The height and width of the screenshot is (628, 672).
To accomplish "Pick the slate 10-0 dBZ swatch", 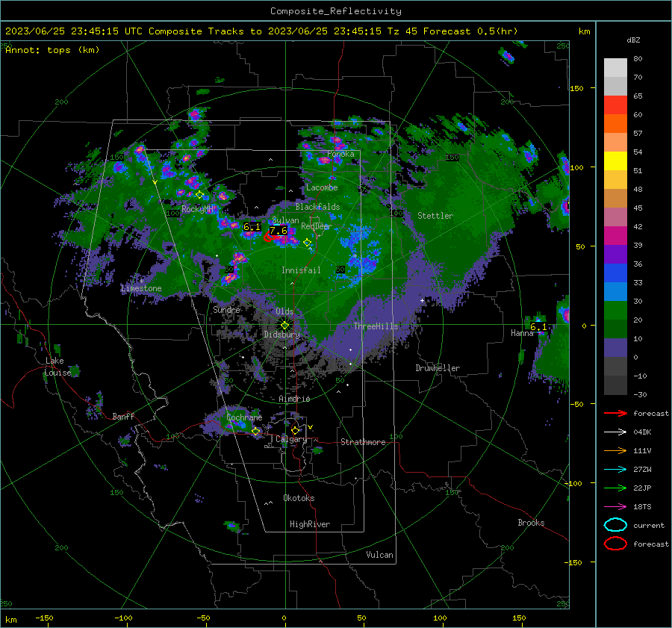I will click(x=615, y=347).
